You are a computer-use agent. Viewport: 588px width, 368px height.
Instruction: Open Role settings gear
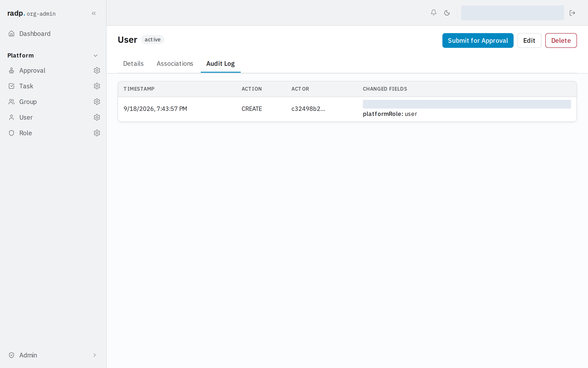[x=97, y=133]
